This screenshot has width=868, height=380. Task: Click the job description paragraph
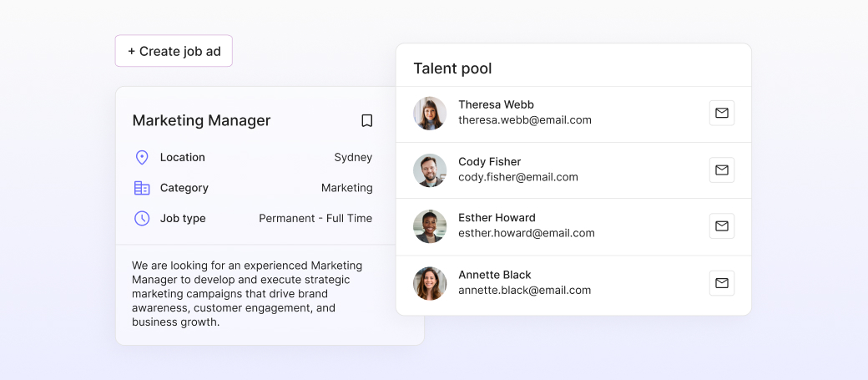[x=247, y=294]
